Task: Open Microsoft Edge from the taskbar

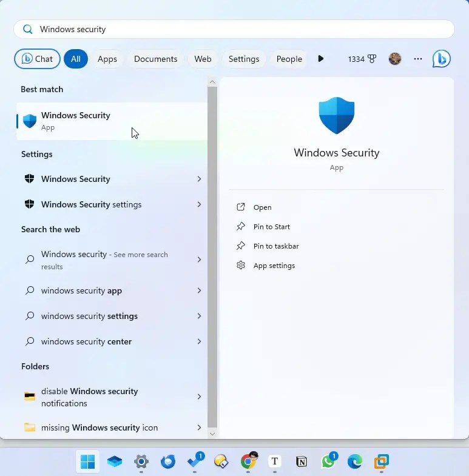Action: (x=355, y=461)
